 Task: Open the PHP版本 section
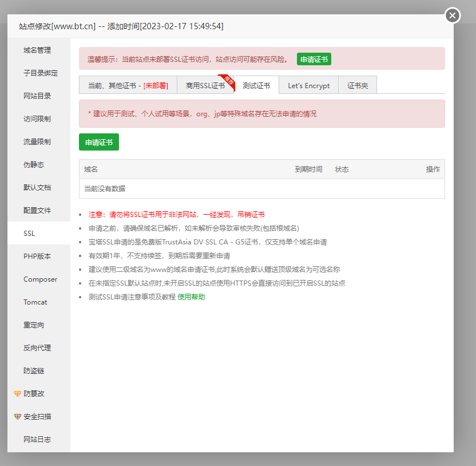click(37, 256)
